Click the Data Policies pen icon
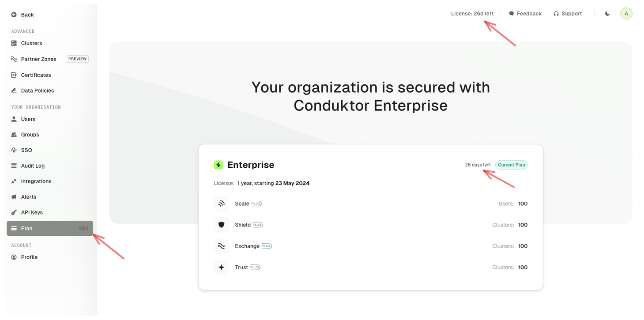 (x=14, y=90)
